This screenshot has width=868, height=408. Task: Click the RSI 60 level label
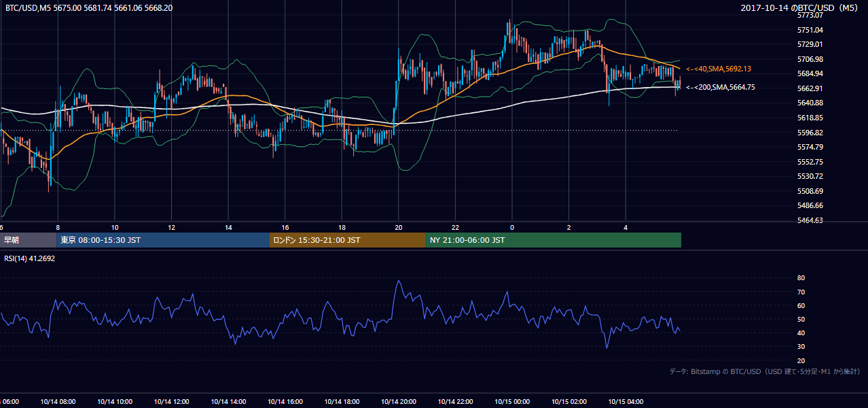(801, 305)
